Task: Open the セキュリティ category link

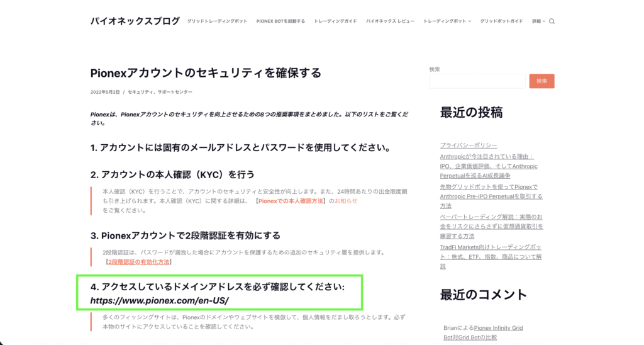Action: tap(140, 92)
